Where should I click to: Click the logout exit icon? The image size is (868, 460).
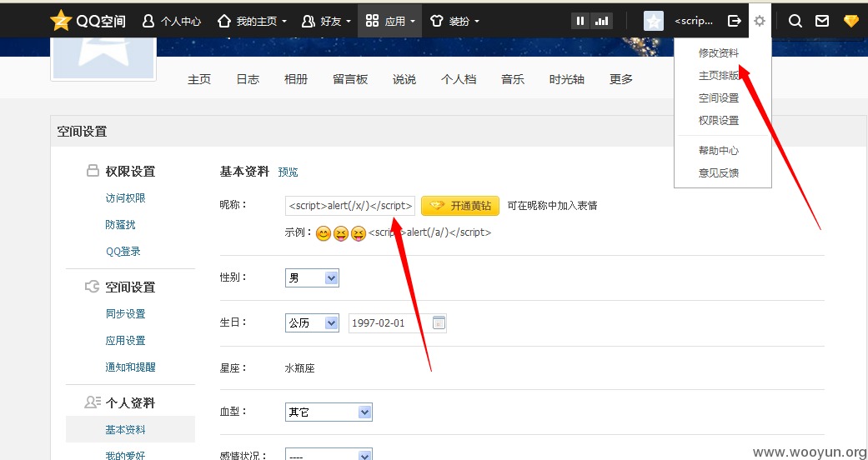[x=734, y=21]
